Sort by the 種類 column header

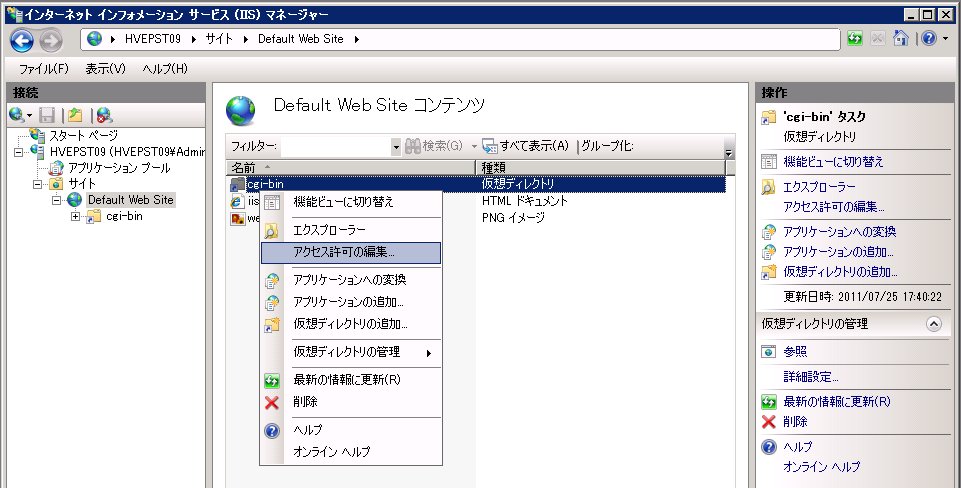[x=600, y=167]
